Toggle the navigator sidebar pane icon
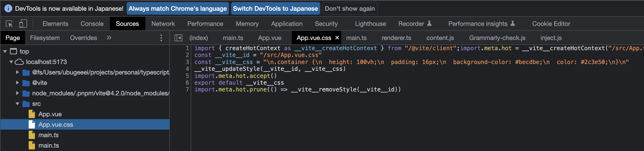Screen dimensions: 644x151 pos(178,38)
